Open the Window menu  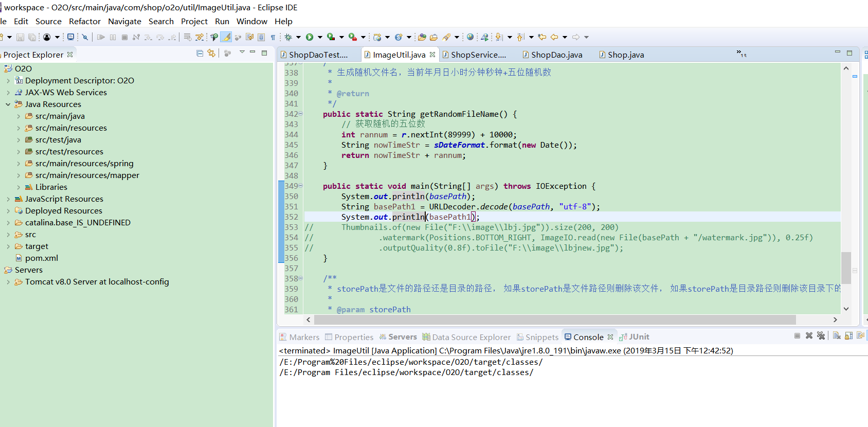(252, 22)
